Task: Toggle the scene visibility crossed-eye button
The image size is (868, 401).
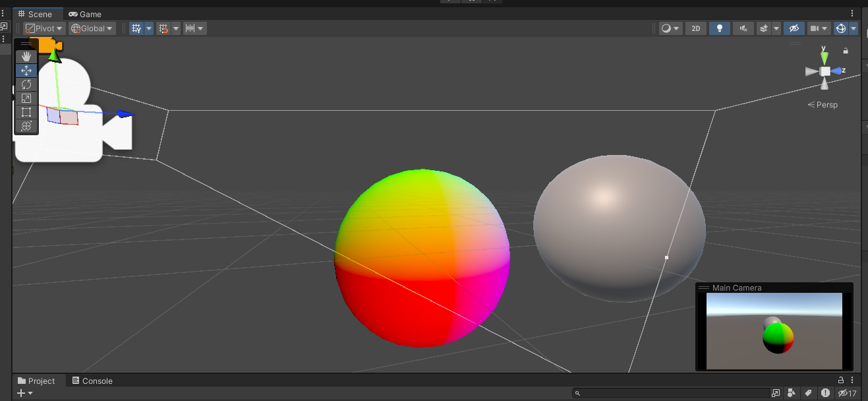Action: [x=794, y=28]
